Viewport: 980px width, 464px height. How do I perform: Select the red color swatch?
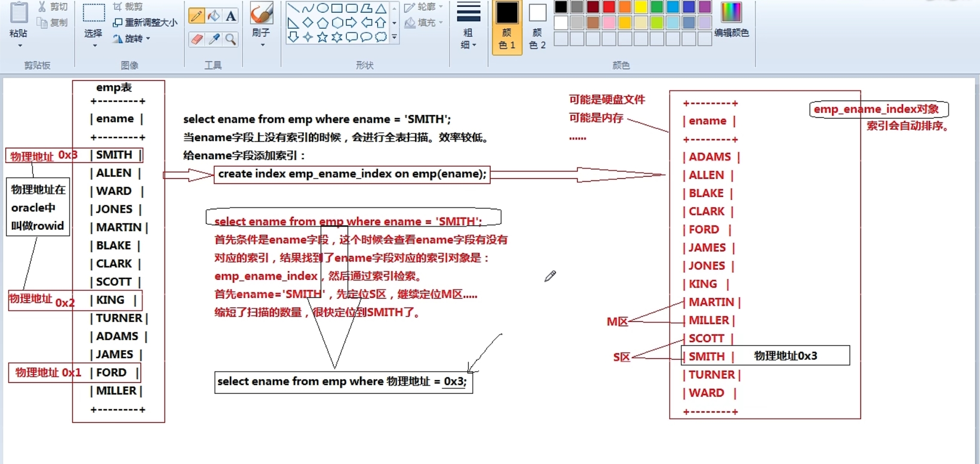click(609, 6)
